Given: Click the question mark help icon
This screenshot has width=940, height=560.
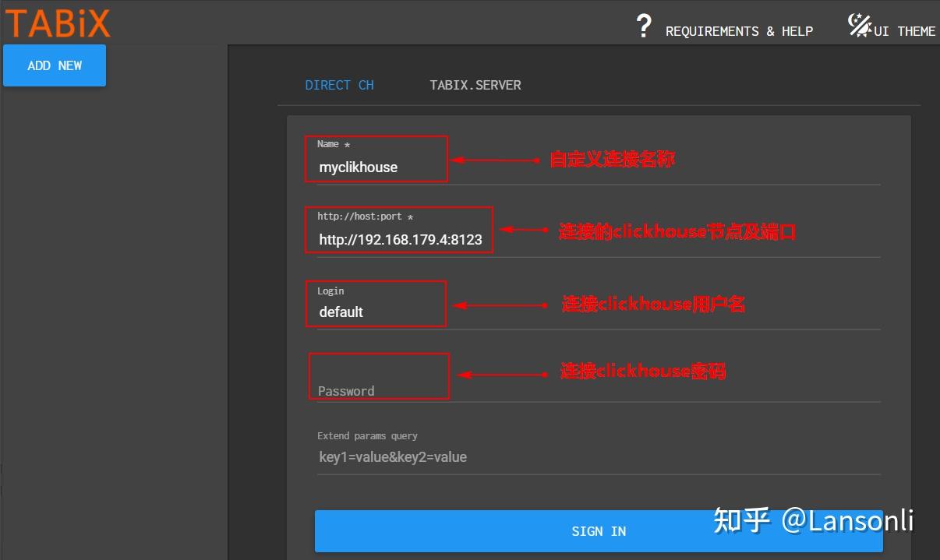Looking at the screenshot, I should coord(644,26).
